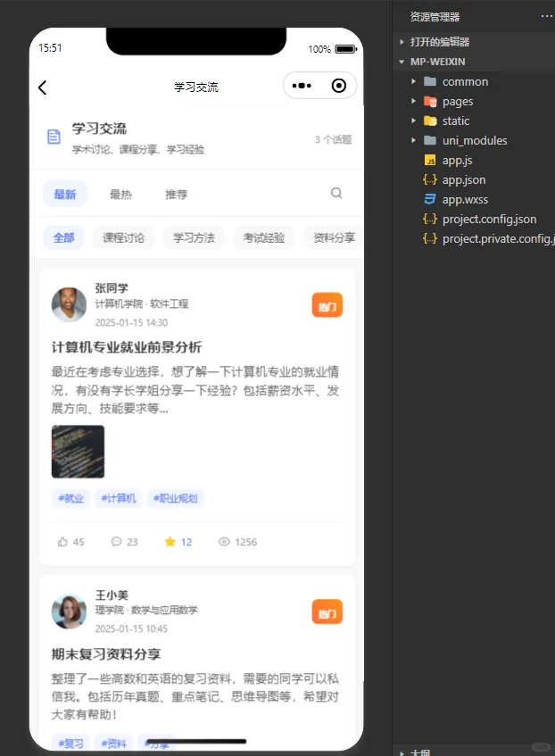Click the common folder icon
The height and width of the screenshot is (756, 555).
(x=429, y=81)
